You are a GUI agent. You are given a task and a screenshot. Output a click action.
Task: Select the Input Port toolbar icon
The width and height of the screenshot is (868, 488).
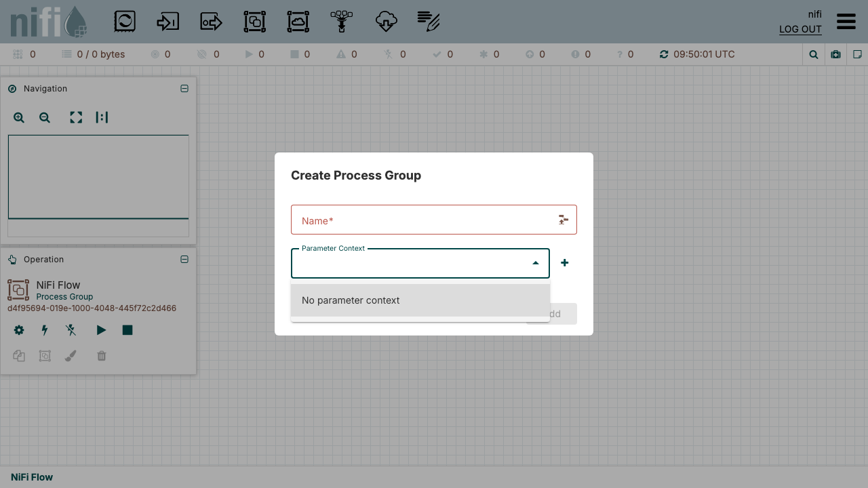[167, 22]
